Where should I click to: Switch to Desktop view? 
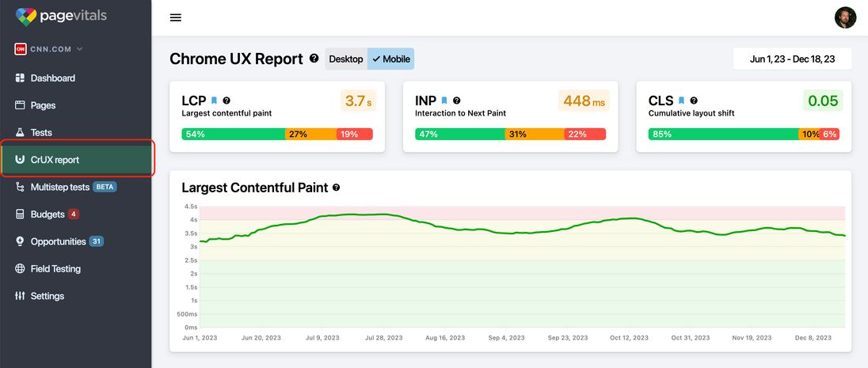[346, 59]
